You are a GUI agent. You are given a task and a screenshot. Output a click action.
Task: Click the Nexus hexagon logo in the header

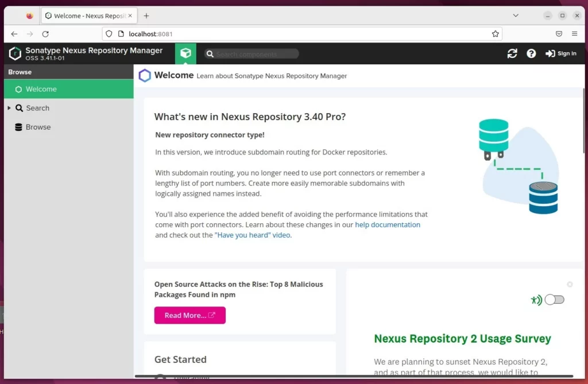pos(15,53)
